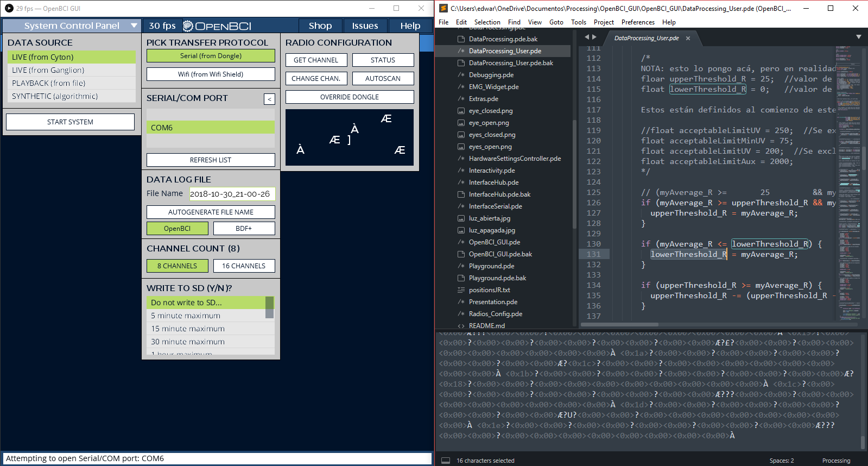The width and height of the screenshot is (868, 466).
Task: Select SYNTHETIC (algorithmic) data source
Action: (71, 96)
